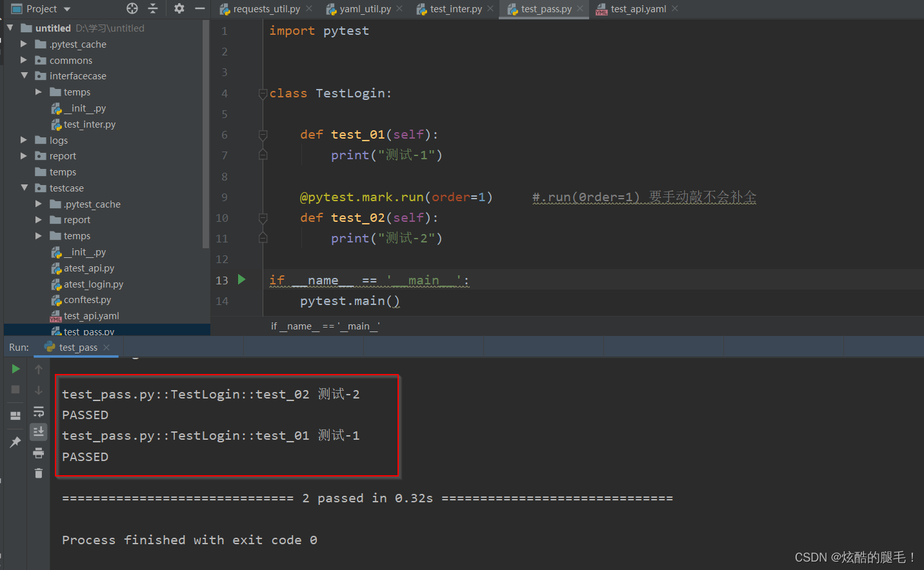The width and height of the screenshot is (924, 570).
Task: Select the top-level temps folder
Action: tap(63, 172)
